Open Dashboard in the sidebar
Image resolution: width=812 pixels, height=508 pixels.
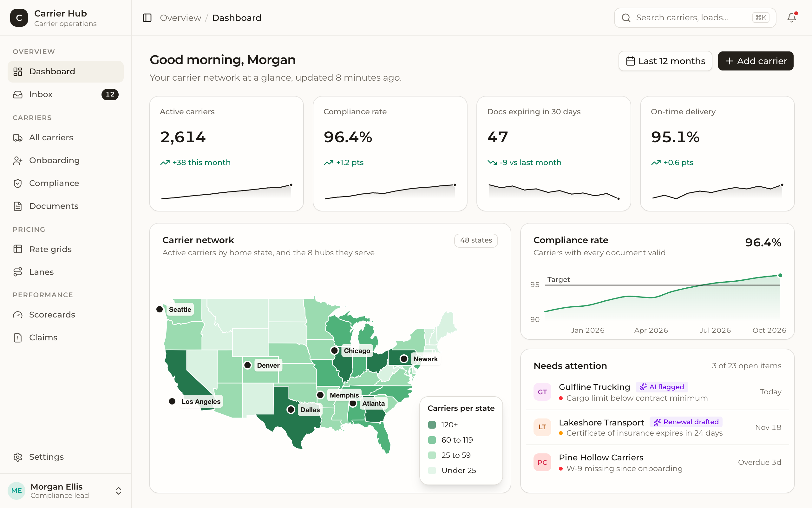pyautogui.click(x=65, y=71)
